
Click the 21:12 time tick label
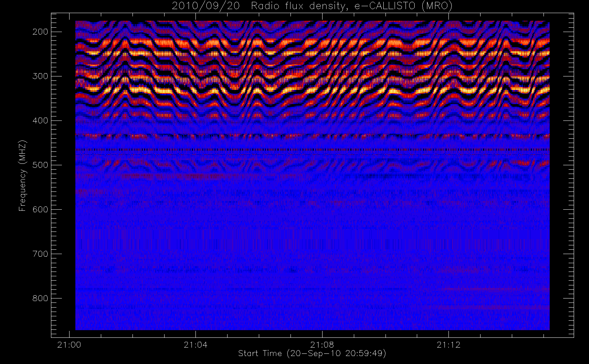[x=448, y=345]
